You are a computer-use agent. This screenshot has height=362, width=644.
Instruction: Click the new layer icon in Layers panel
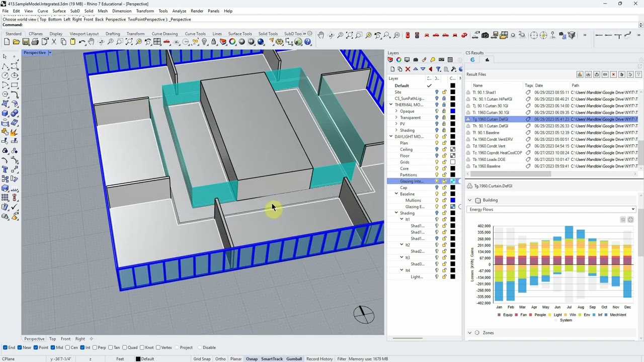[392, 69]
